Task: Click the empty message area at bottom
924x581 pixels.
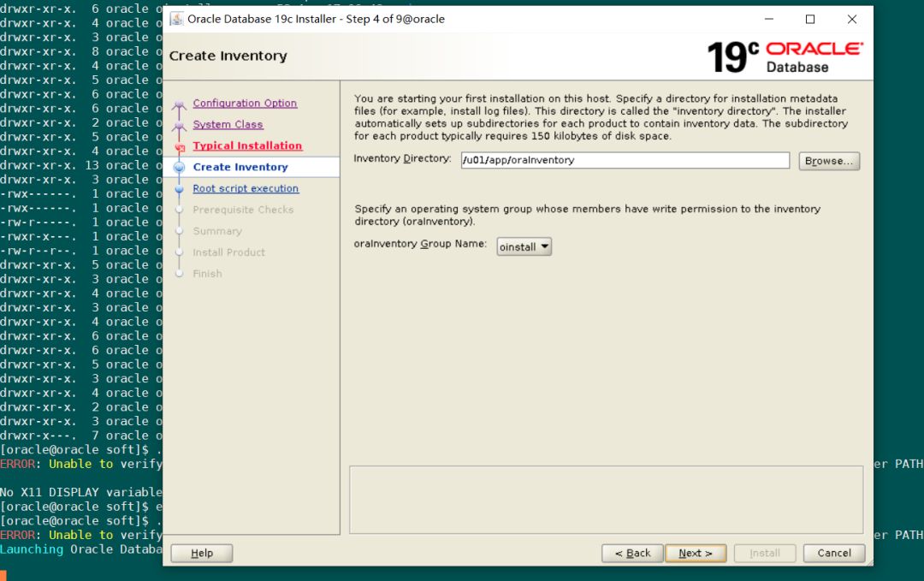Action: tap(606, 500)
